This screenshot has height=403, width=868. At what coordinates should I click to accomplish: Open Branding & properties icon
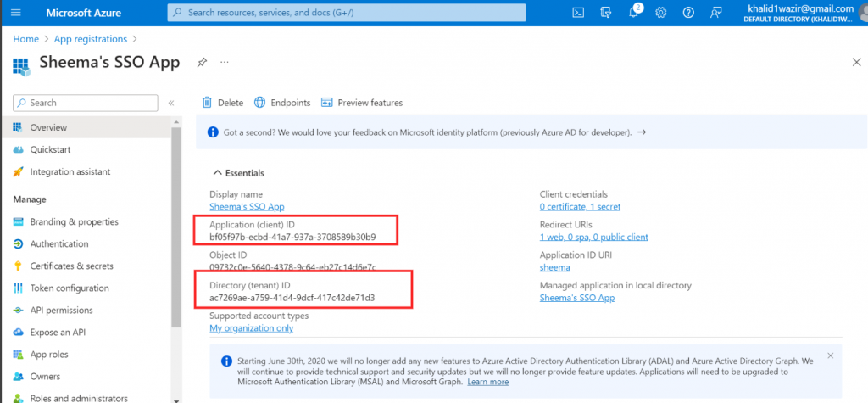(x=19, y=221)
